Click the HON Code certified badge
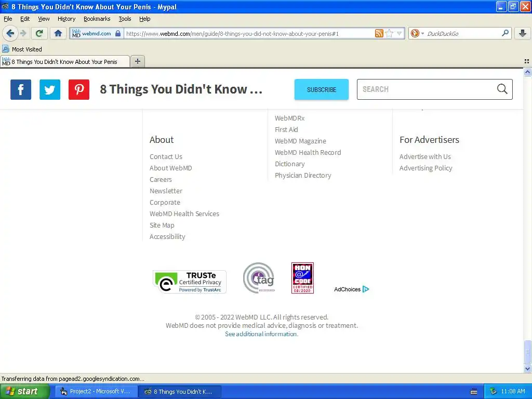Viewport: 532px width, 399px height. (302, 278)
